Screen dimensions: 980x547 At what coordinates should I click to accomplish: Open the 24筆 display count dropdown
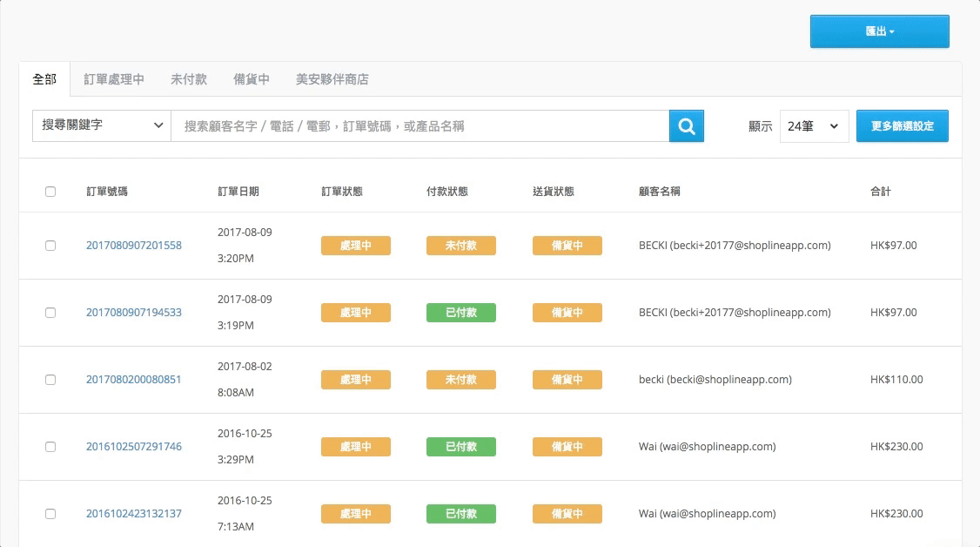tap(814, 126)
